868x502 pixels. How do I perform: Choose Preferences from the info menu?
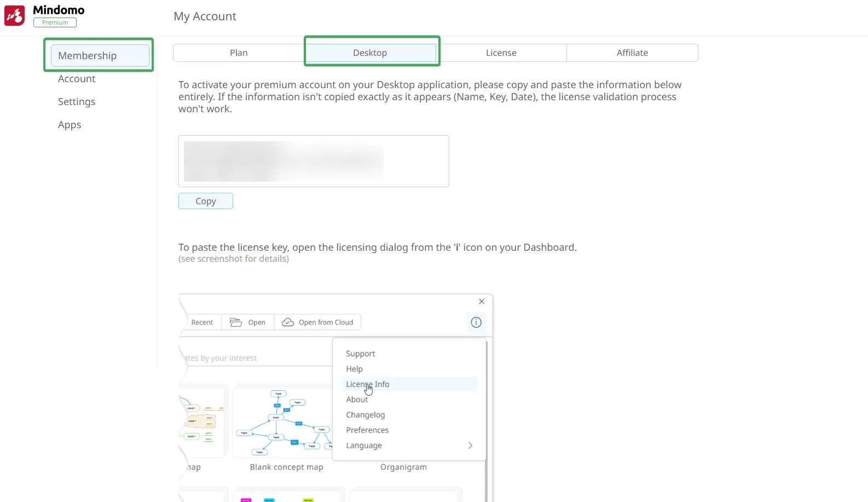coord(367,430)
